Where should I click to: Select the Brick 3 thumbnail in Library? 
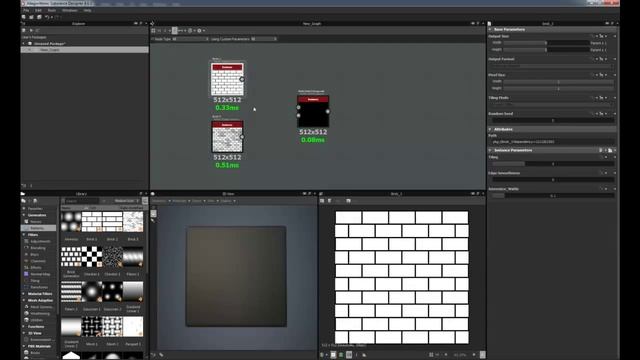click(133, 222)
